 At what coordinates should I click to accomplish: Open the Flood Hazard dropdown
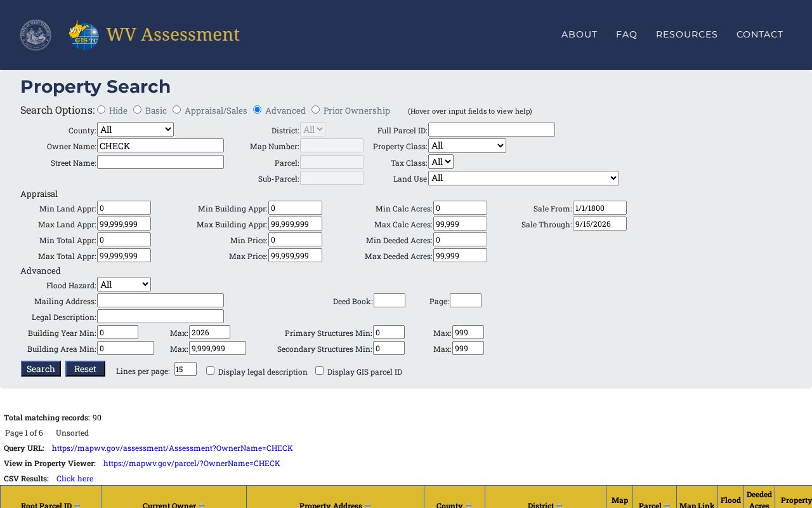124,284
